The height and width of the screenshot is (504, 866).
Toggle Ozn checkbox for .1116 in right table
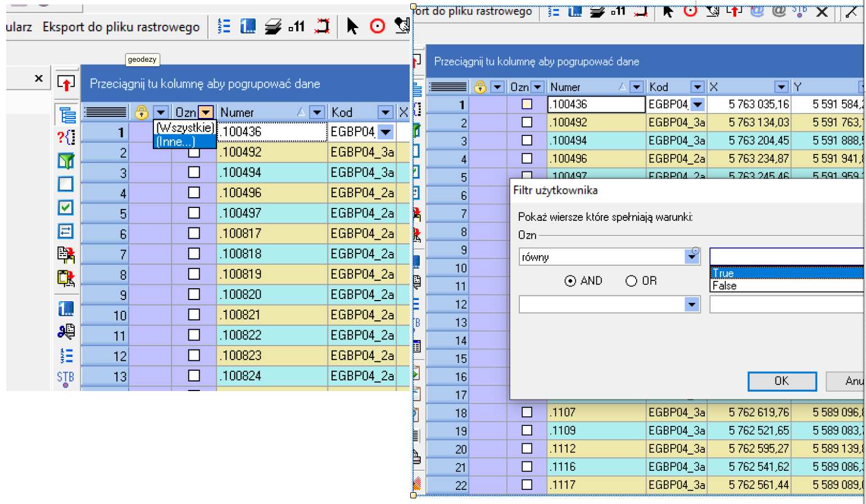[527, 466]
